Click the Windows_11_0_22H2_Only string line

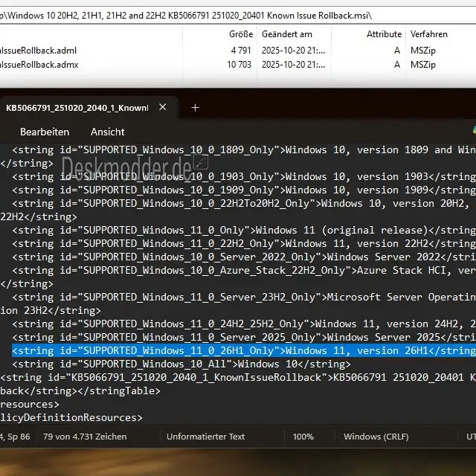244,243
